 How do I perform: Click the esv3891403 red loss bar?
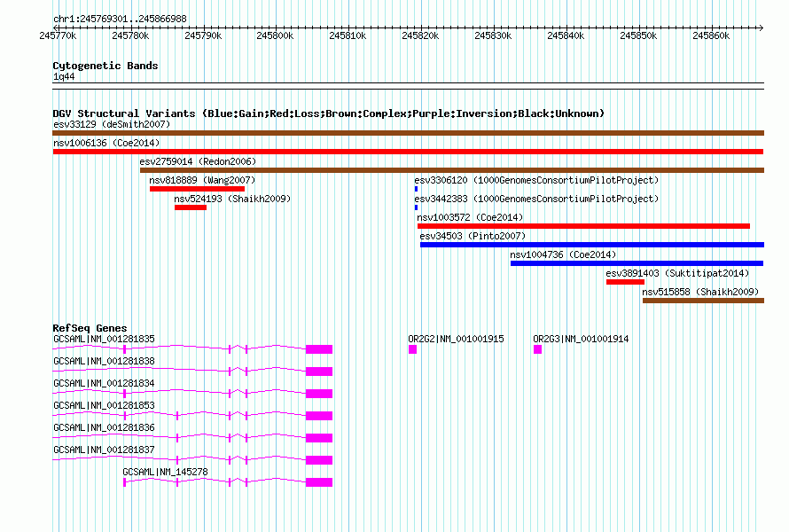tap(626, 282)
